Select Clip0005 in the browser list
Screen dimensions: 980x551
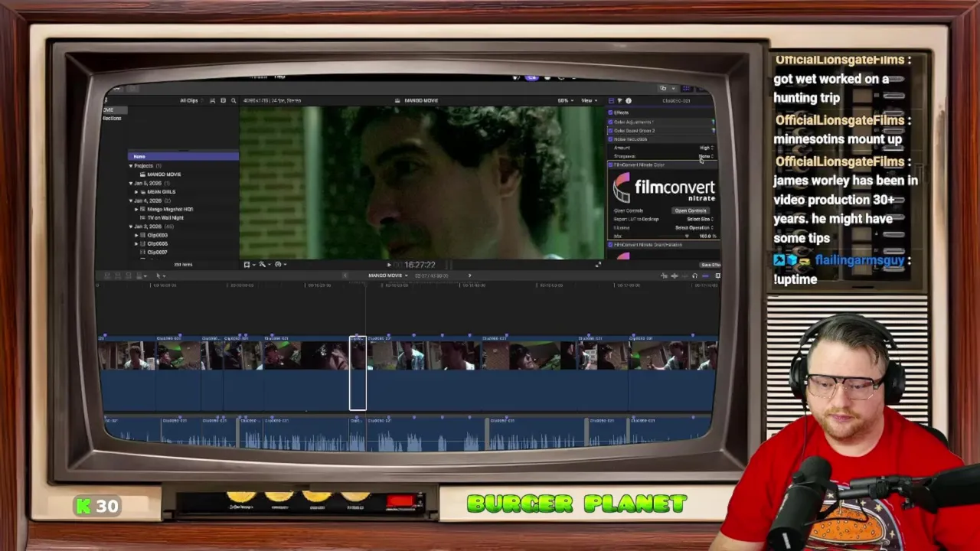click(x=156, y=243)
